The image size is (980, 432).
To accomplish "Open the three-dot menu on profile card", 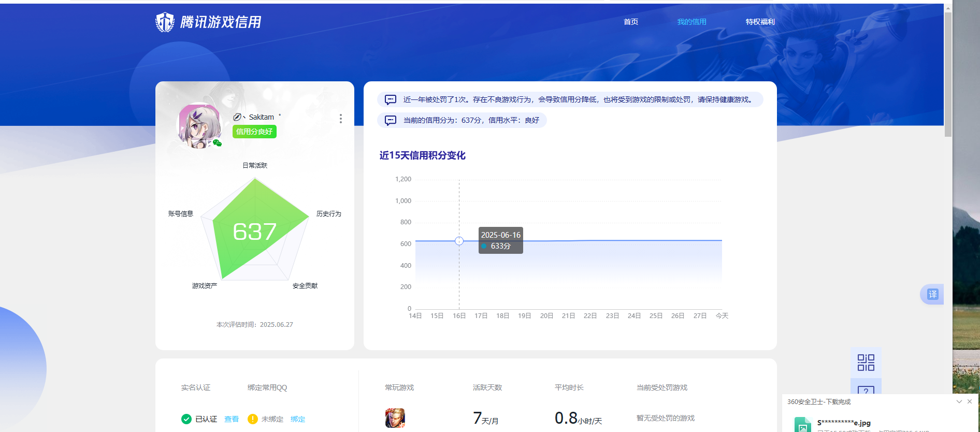I will point(340,119).
